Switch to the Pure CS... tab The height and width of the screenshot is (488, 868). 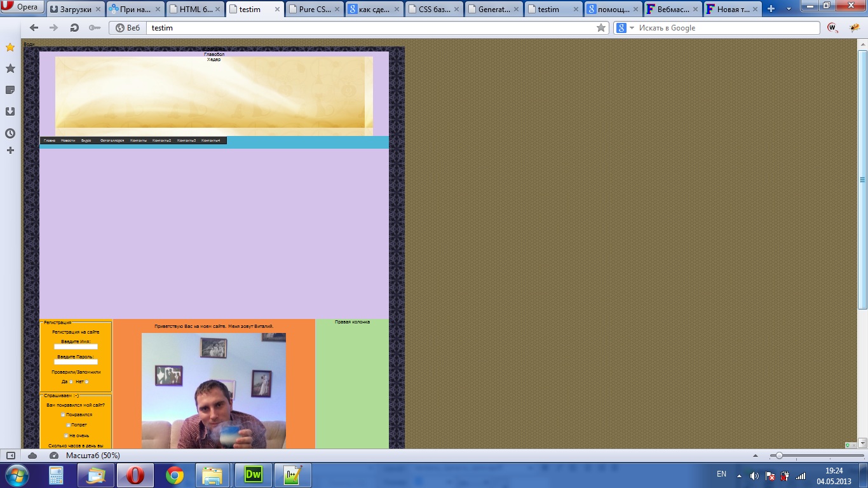pyautogui.click(x=314, y=9)
